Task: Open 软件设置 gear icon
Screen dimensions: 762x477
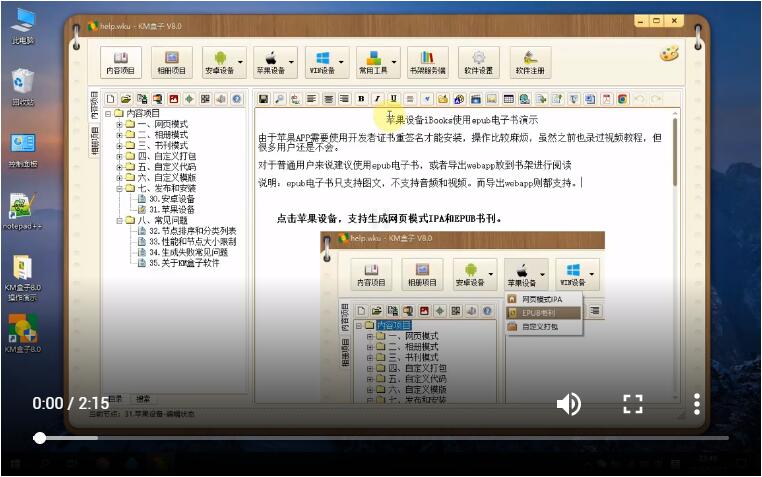Action: [x=478, y=63]
